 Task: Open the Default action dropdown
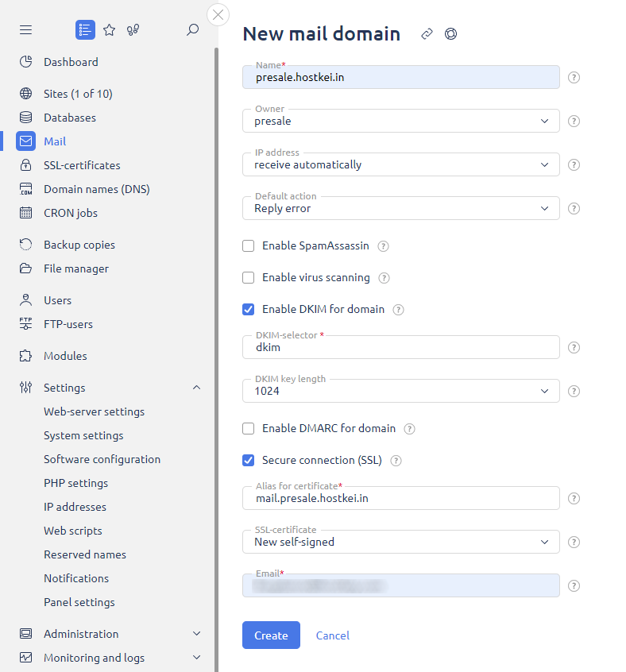[x=400, y=209]
